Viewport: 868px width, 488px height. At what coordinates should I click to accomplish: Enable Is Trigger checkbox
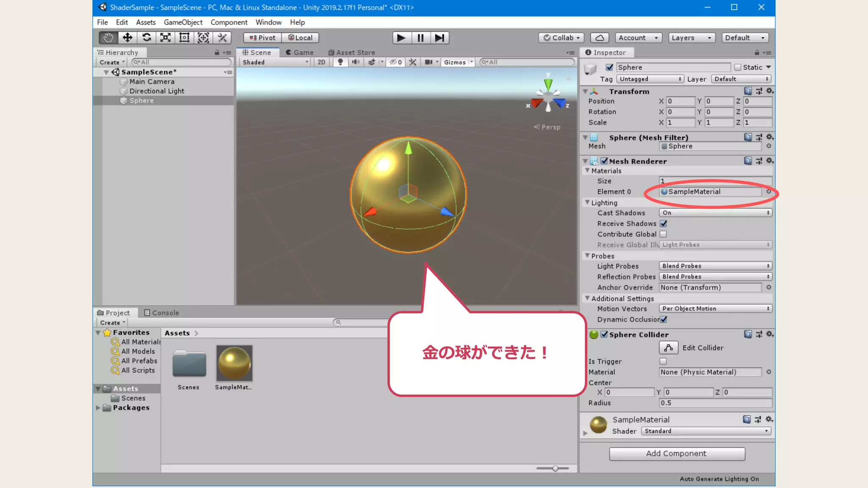pos(663,361)
